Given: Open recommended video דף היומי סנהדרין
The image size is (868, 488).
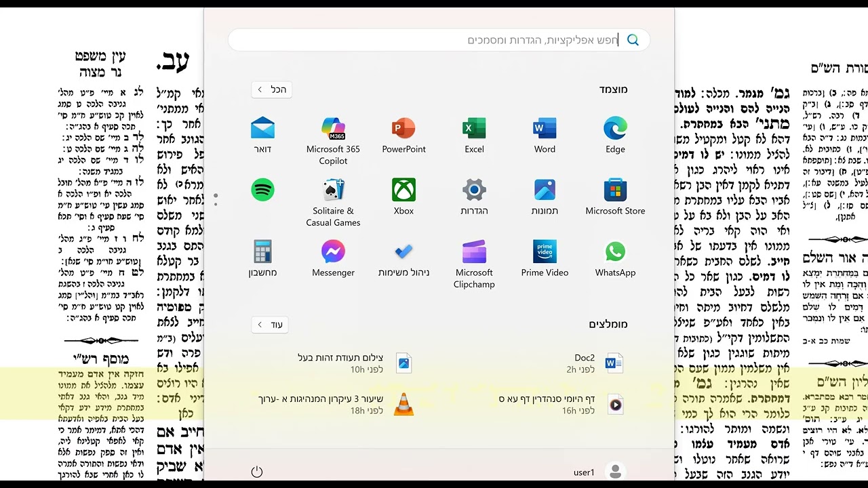Looking at the screenshot, I should click(x=561, y=405).
